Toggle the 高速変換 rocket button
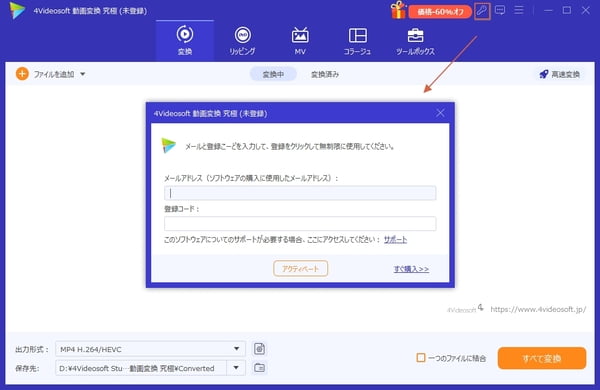 [559, 74]
